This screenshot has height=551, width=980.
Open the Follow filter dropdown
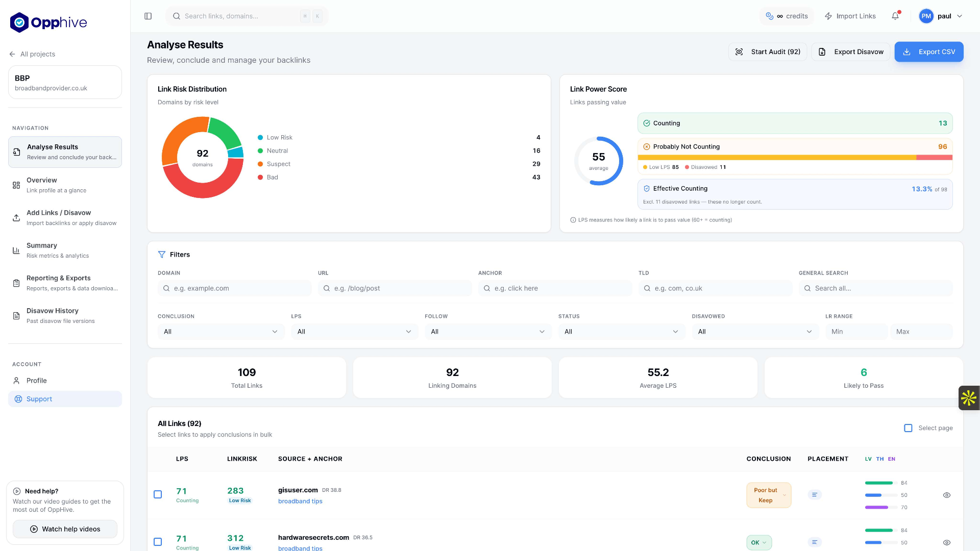point(488,332)
